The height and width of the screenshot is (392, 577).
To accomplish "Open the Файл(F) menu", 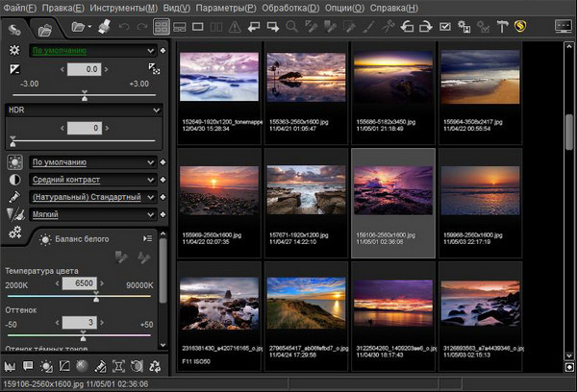I will tap(20, 8).
